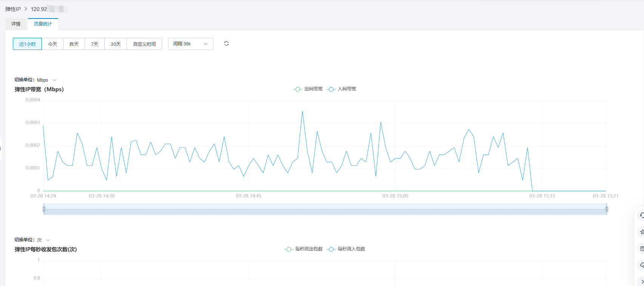Click the cloud icon in side panel
This screenshot has height=286, width=644.
click(x=641, y=265)
